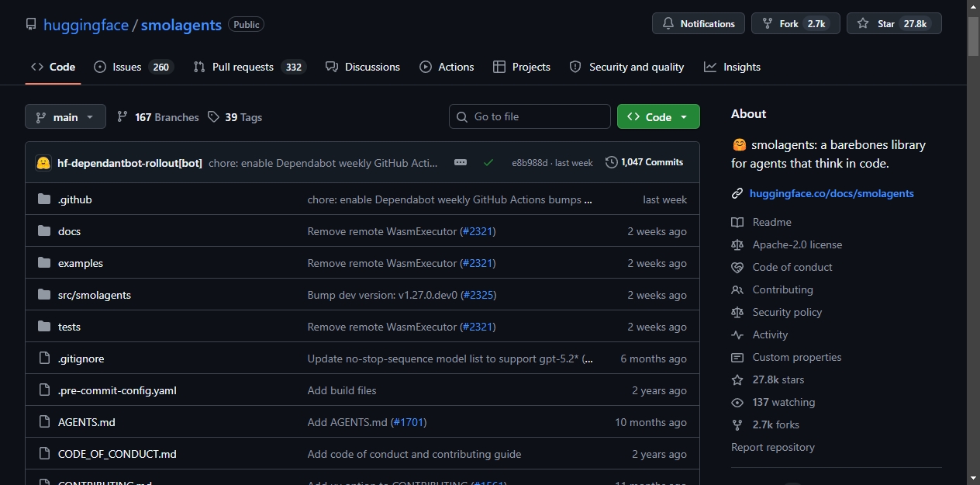Go to the Discussions tab

[x=363, y=67]
